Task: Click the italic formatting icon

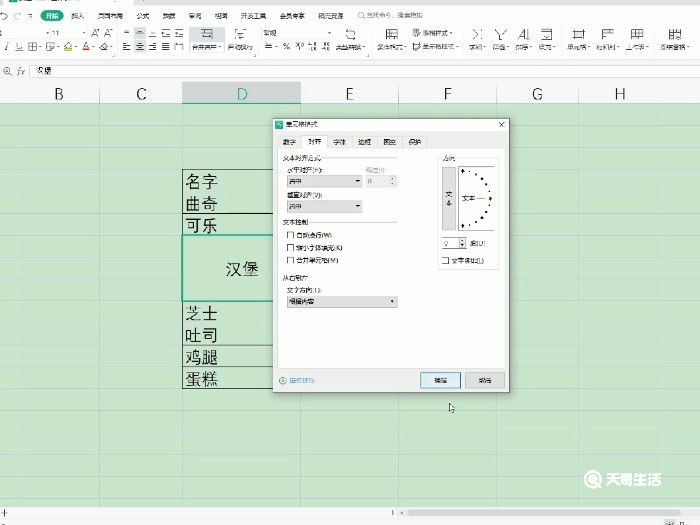Action: [6, 47]
